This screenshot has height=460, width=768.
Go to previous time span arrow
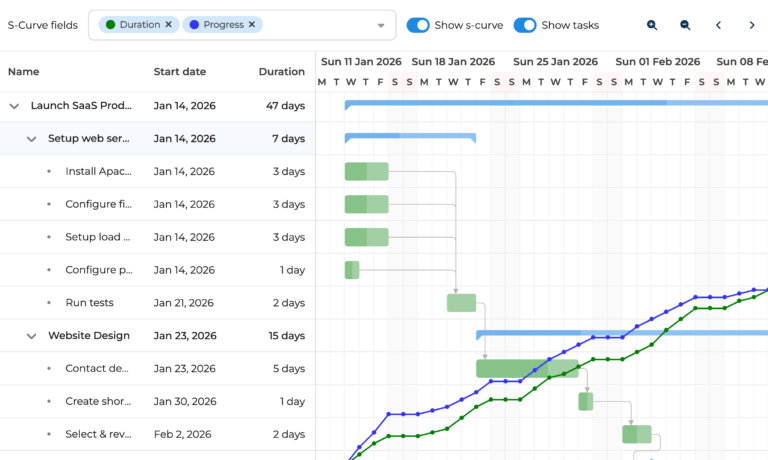click(x=718, y=25)
